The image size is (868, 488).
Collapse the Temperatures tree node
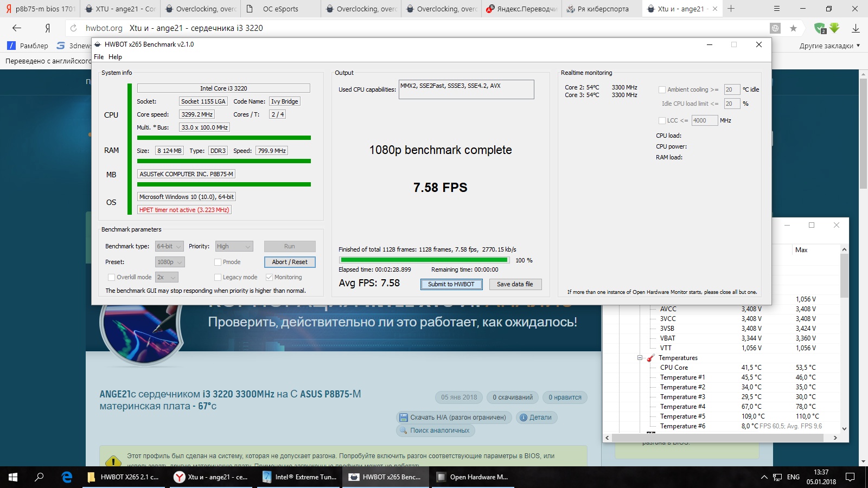[640, 358]
